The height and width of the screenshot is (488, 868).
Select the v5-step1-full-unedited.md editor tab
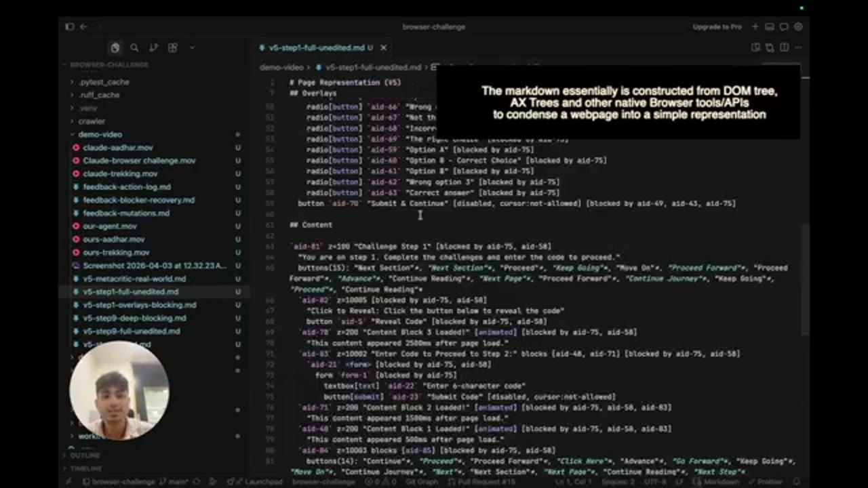tap(321, 47)
